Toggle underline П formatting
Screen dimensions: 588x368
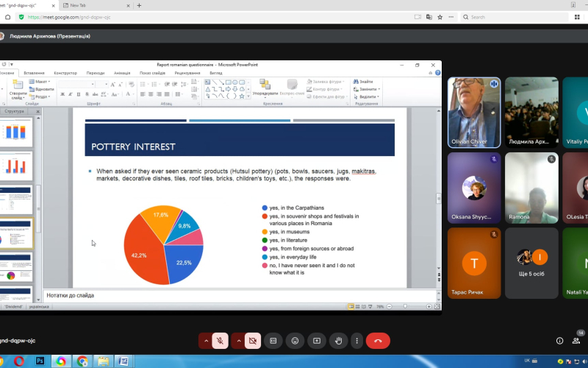pos(79,94)
